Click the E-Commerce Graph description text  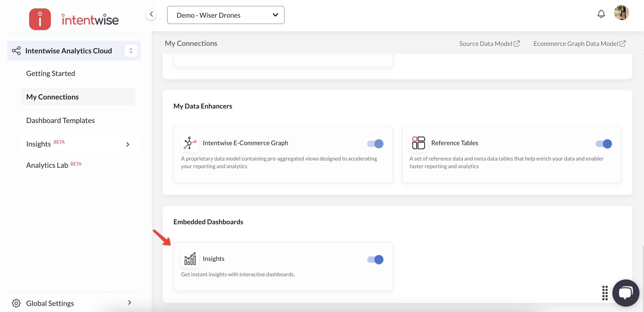point(279,162)
